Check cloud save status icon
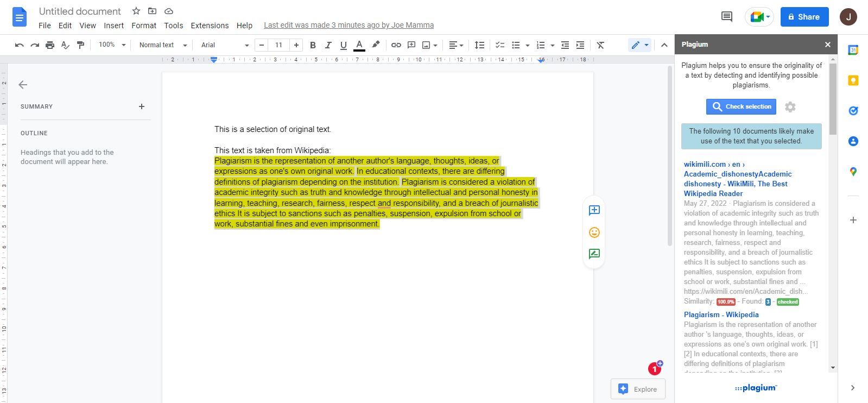868x403 pixels. tap(169, 11)
